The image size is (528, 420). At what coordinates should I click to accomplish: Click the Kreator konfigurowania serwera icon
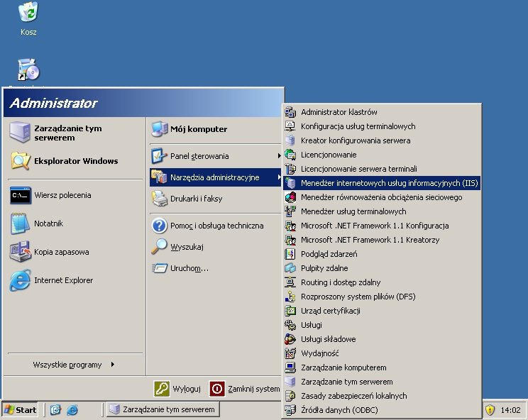(x=290, y=140)
